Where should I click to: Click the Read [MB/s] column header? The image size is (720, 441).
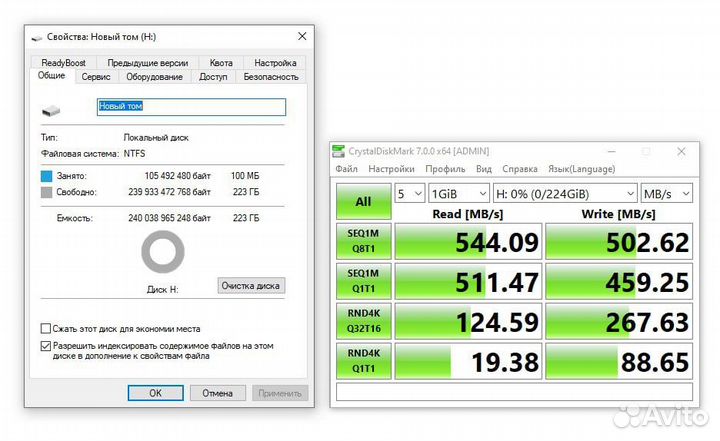point(468,214)
